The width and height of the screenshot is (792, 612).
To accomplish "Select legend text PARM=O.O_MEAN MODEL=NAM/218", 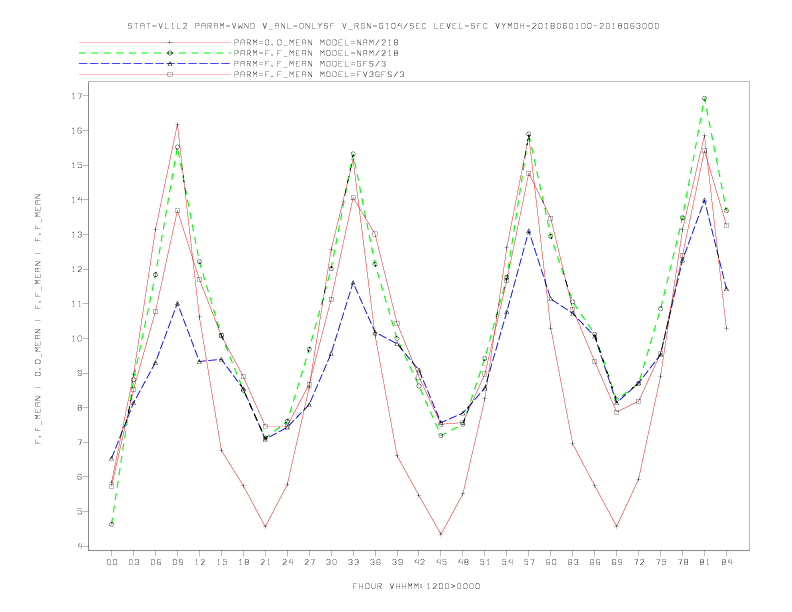I will coord(316,42).
